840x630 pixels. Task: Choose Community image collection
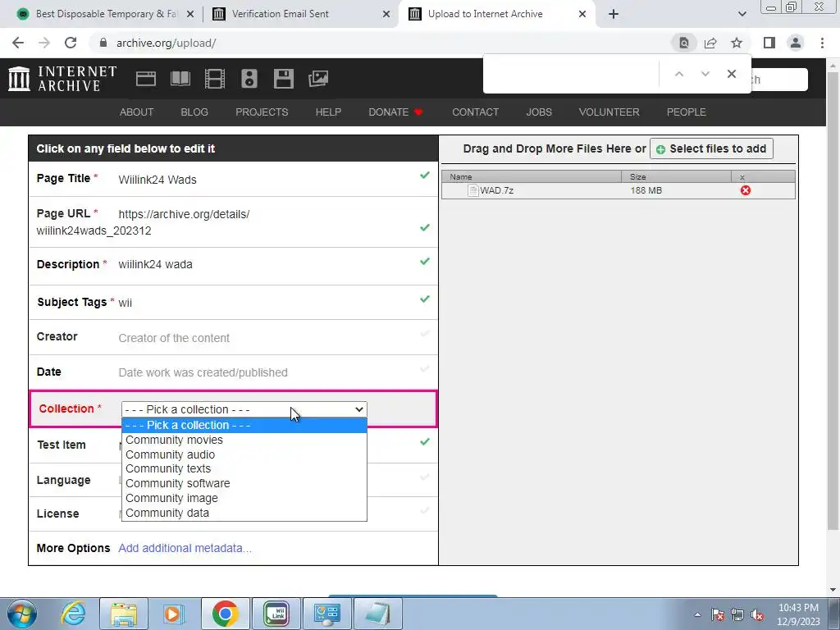click(244, 498)
